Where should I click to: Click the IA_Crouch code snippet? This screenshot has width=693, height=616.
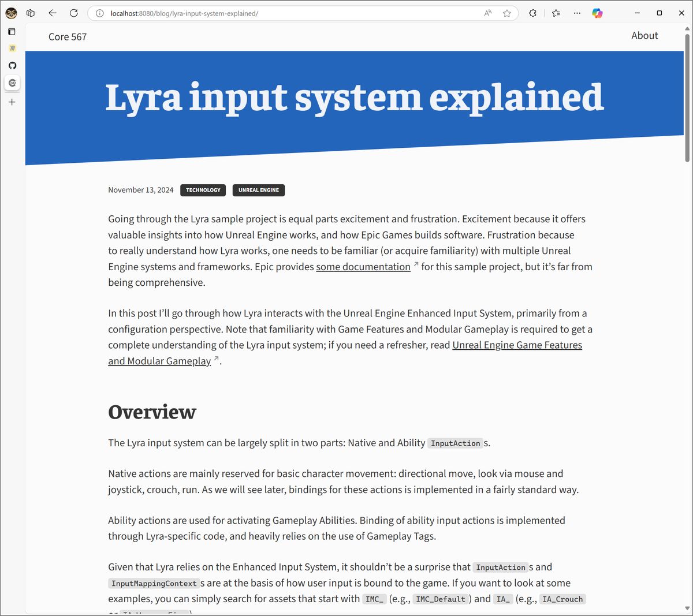(x=562, y=599)
